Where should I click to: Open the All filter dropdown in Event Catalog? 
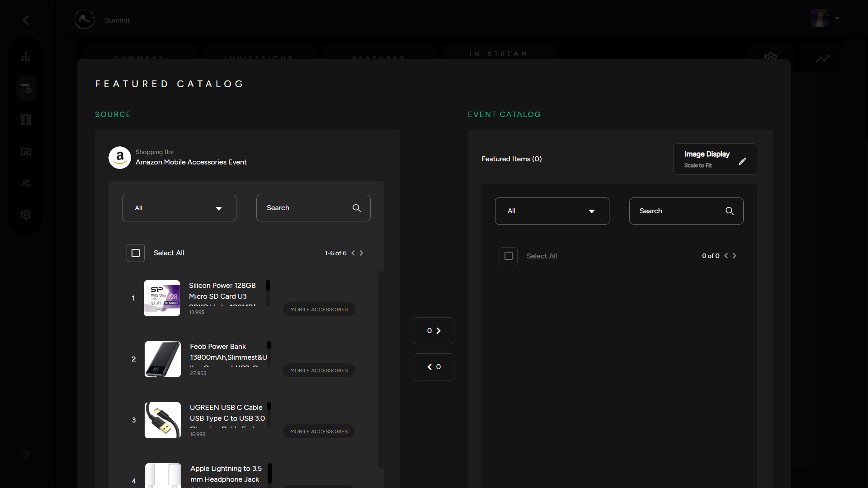pos(552,211)
